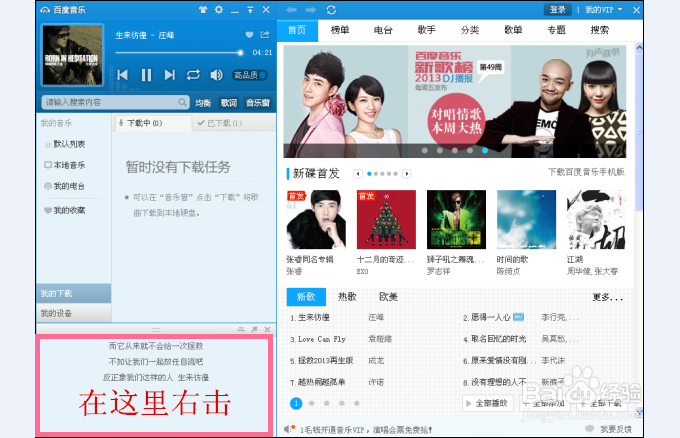Skip to the next track
Image resolution: width=680 pixels, height=438 pixels.
(170, 75)
